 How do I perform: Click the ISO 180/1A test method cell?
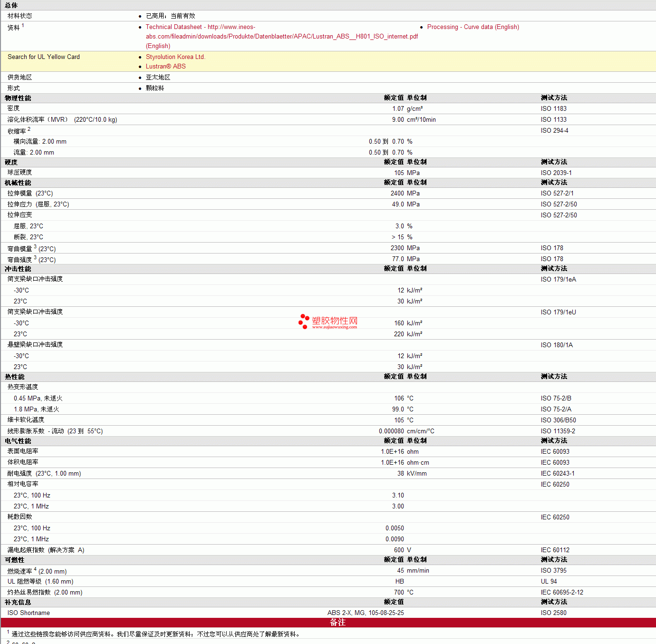click(x=557, y=345)
